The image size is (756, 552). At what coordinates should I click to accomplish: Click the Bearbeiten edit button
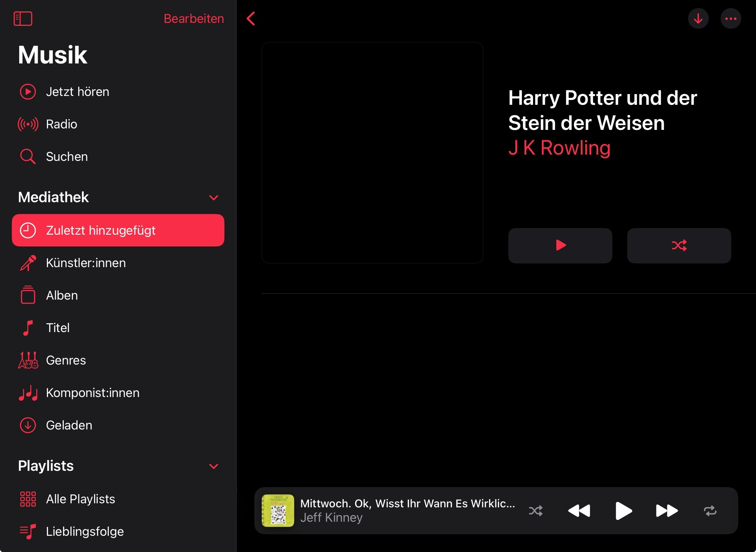[x=194, y=18]
